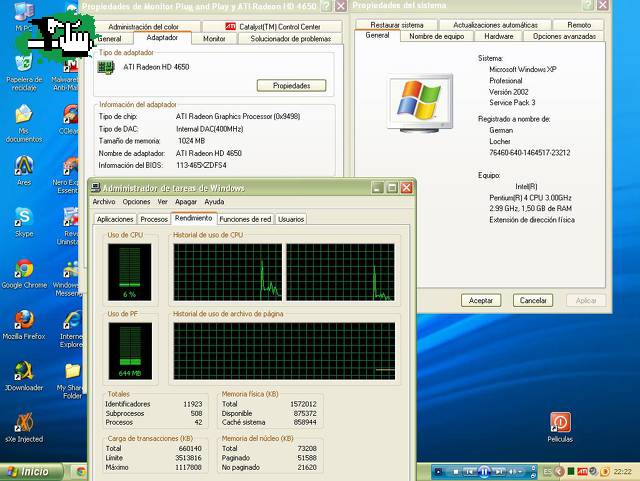Launch Google Chrome desktop shortcut

[x=24, y=274]
